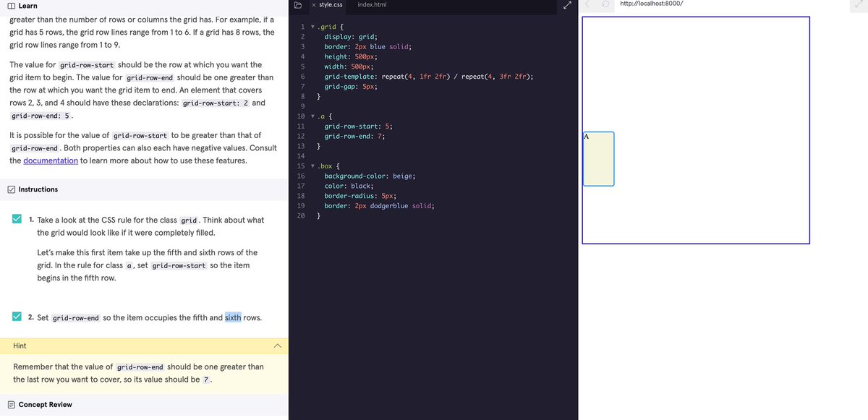This screenshot has height=420, width=868.
Task: Toggle the checkbox for step 2
Action: (x=17, y=317)
